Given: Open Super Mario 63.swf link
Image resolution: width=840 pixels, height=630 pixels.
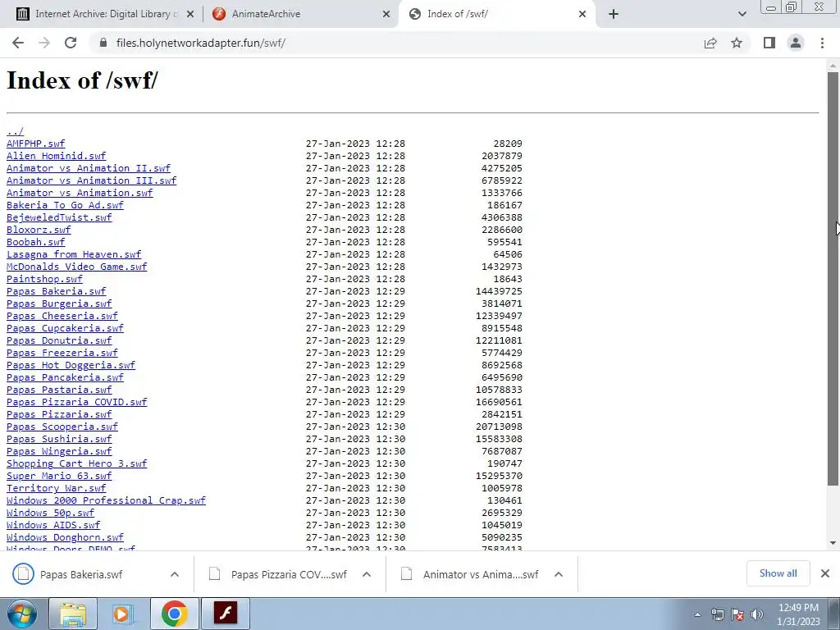Looking at the screenshot, I should (x=59, y=476).
